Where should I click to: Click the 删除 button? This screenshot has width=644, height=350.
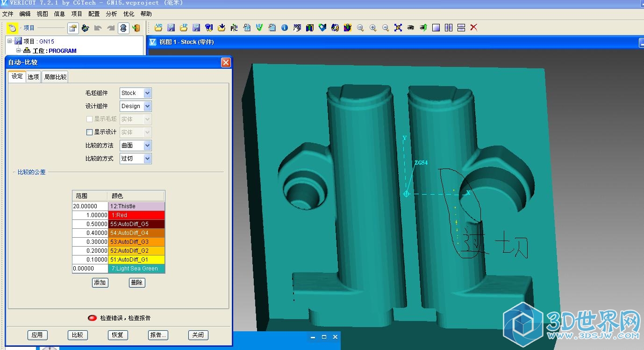click(137, 283)
